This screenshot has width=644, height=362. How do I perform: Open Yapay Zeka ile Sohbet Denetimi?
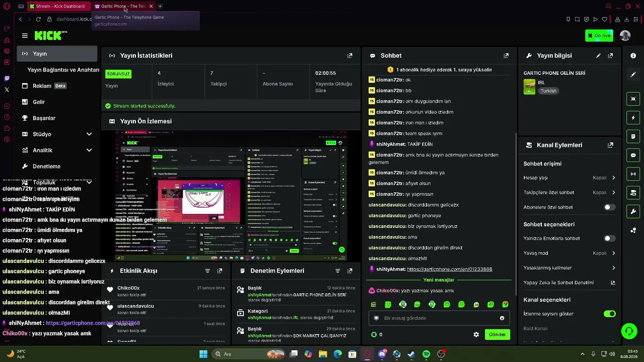[570, 283]
